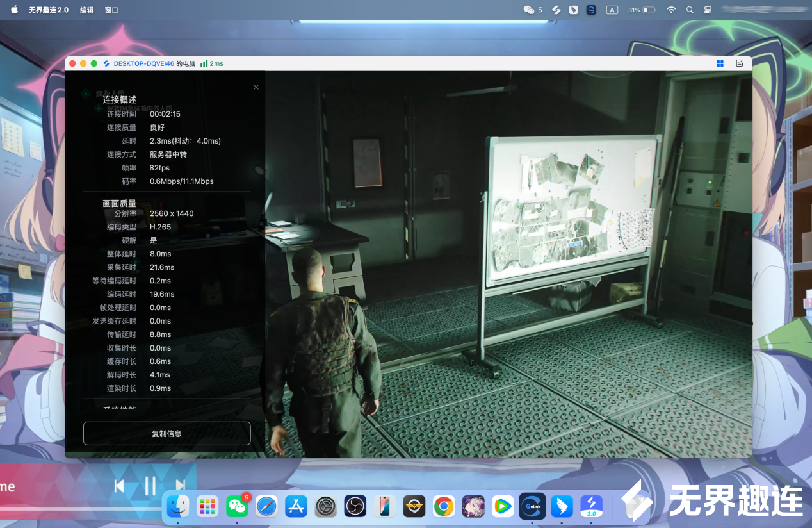This screenshot has width=812, height=528.
Task: Click the green signal 2ms latency indicator
Action: tap(211, 63)
